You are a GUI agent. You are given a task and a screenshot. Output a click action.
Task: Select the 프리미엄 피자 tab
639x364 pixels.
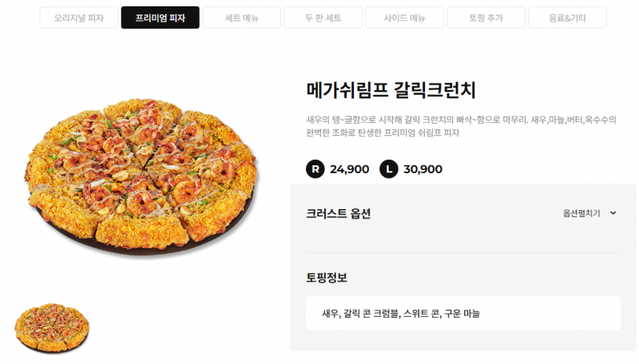160,18
